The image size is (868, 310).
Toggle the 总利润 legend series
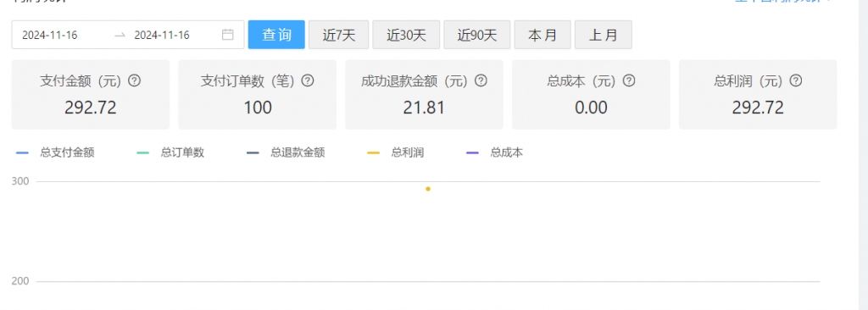click(x=396, y=152)
